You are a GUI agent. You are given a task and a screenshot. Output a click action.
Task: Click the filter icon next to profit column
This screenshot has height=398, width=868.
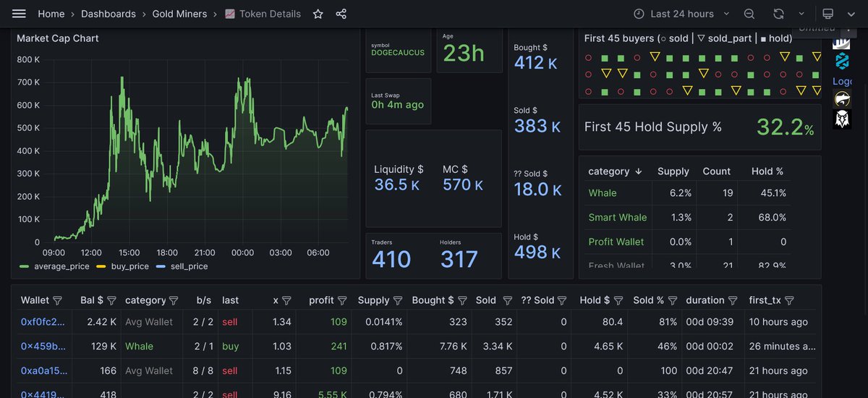(x=342, y=300)
